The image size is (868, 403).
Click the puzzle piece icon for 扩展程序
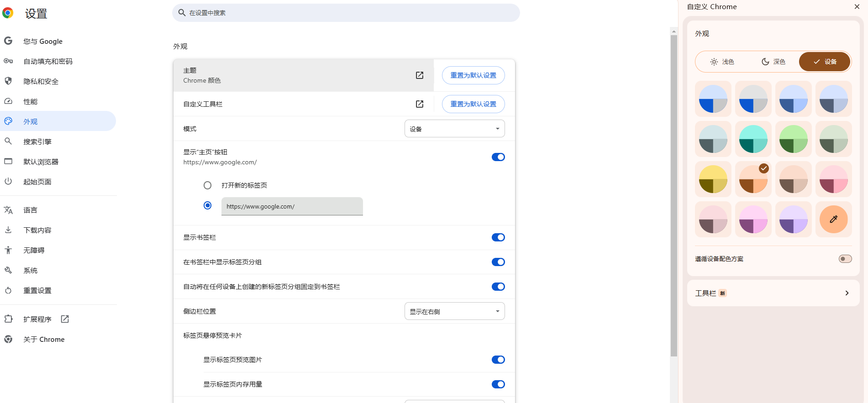pos(8,319)
